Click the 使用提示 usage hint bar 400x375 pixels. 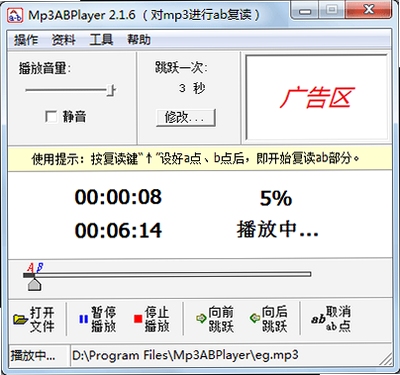tap(200, 159)
